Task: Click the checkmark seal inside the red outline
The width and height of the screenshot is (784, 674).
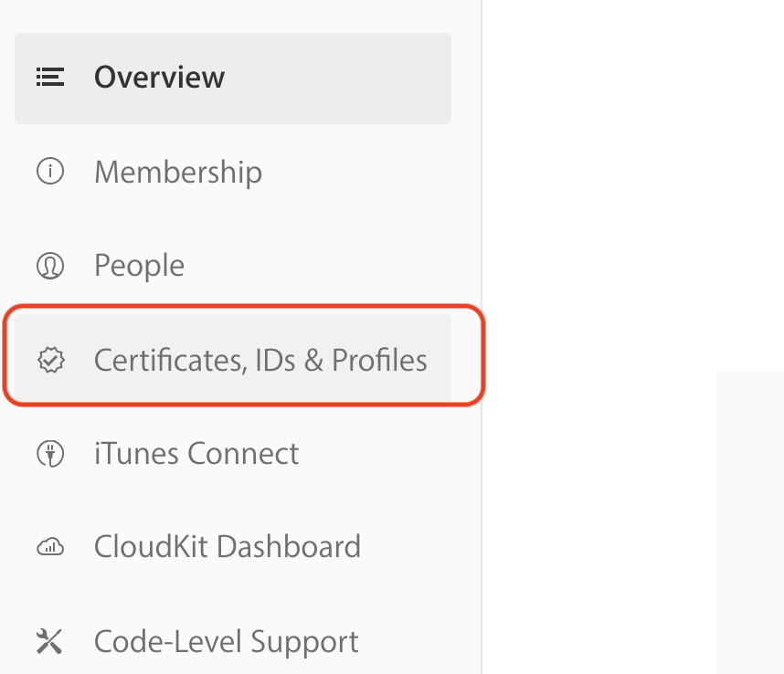Action: 50,360
